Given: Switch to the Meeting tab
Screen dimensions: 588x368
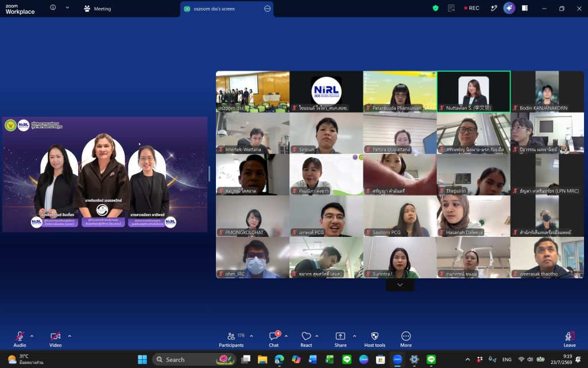Looking at the screenshot, I should pos(98,9).
